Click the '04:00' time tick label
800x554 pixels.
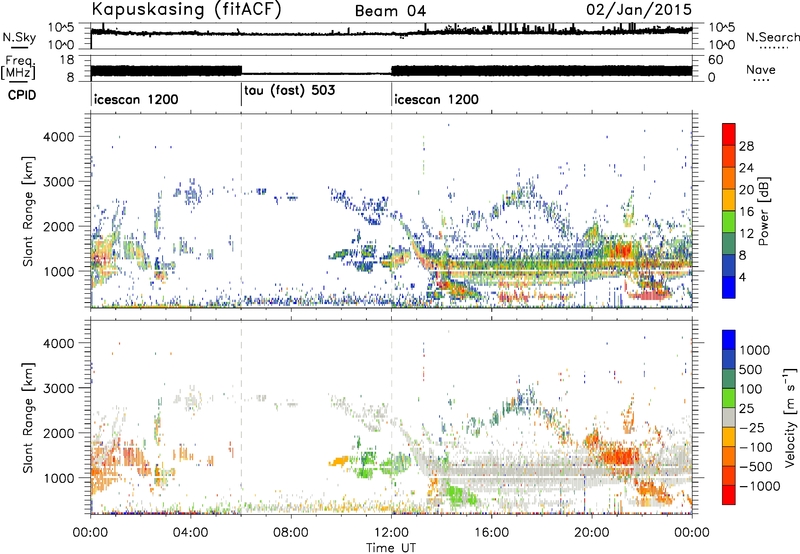(x=190, y=533)
